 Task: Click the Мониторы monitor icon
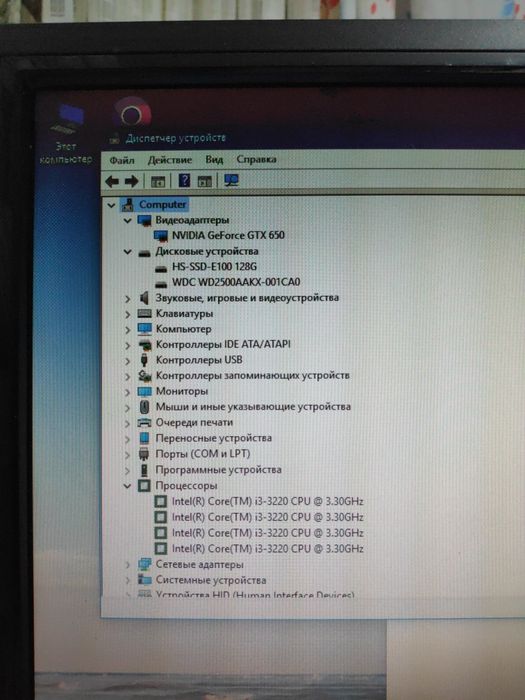point(145,392)
